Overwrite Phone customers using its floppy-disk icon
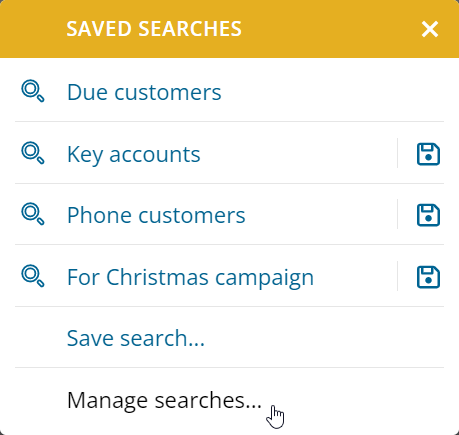459x435 pixels. coord(428,215)
